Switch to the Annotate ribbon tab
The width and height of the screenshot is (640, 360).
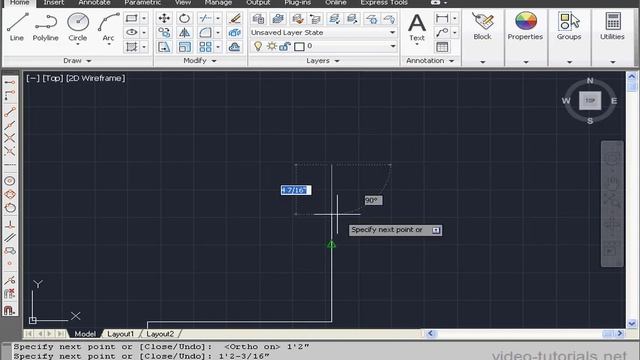(x=94, y=2)
